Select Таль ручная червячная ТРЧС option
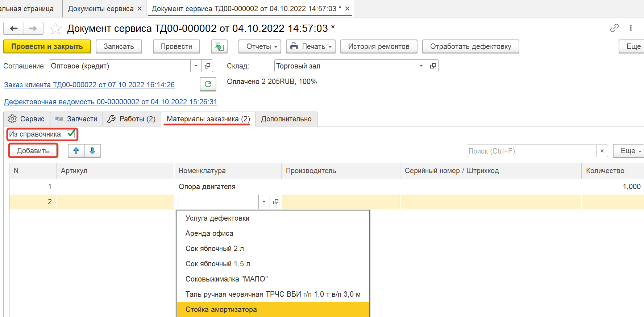 273,294
